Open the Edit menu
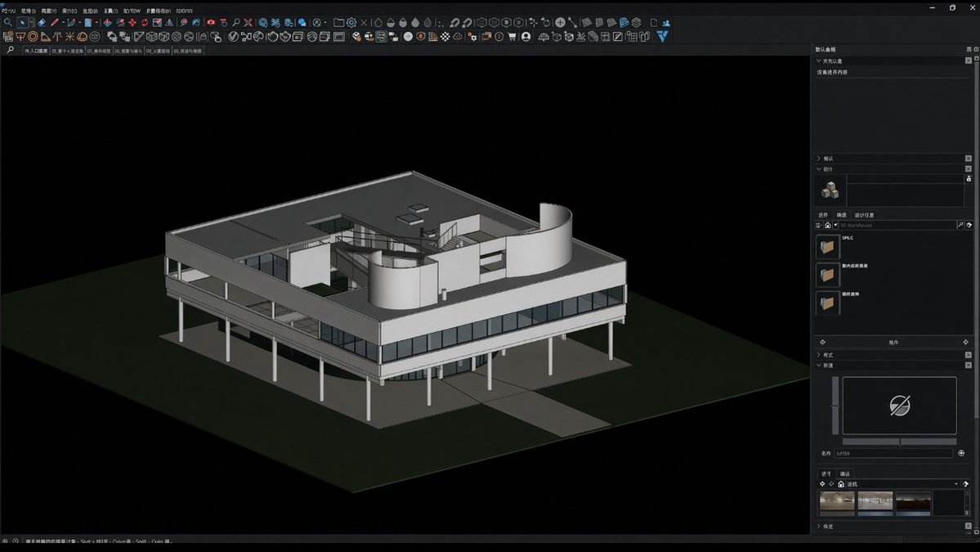The width and height of the screenshot is (980, 552). pyautogui.click(x=29, y=11)
